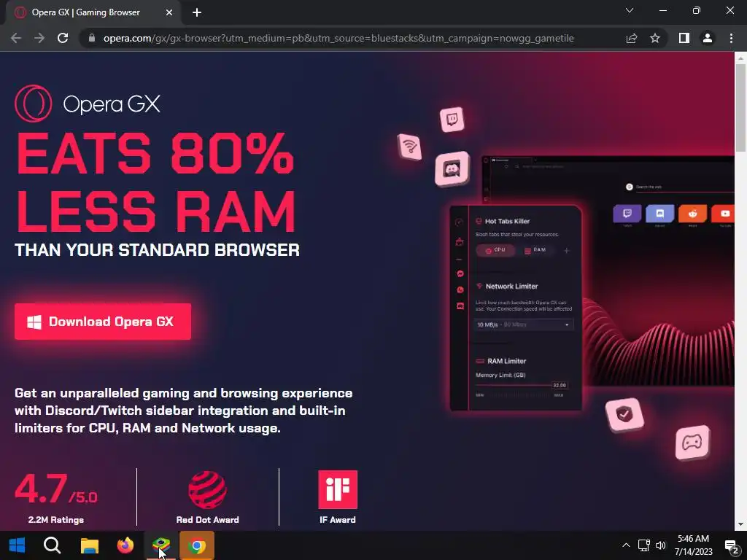The height and width of the screenshot is (560, 747).
Task: Click the floating network speed icon tile
Action: click(410, 147)
